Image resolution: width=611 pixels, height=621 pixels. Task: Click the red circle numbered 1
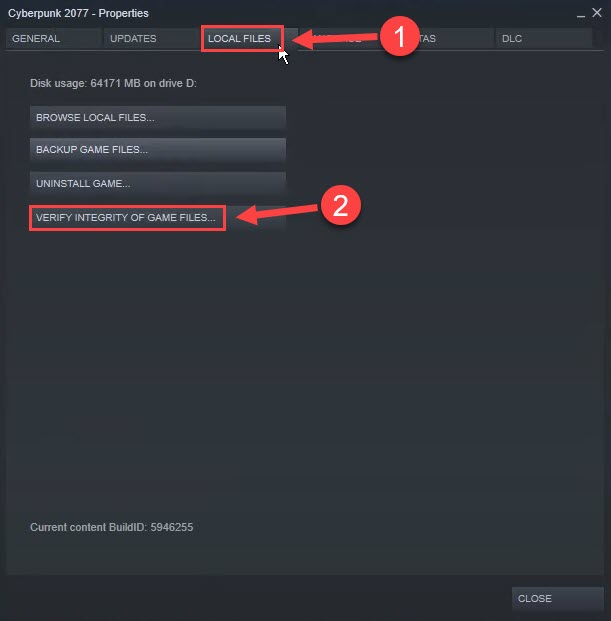399,36
